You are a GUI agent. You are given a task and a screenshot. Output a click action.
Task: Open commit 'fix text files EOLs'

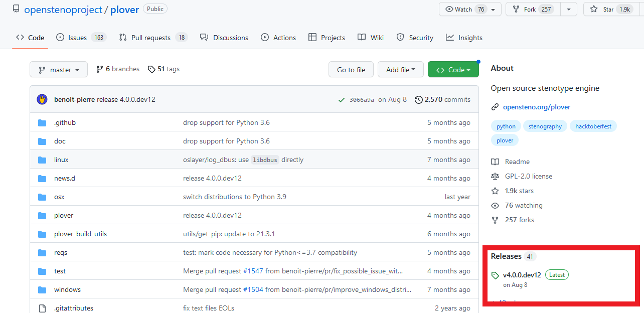pyautogui.click(x=209, y=308)
